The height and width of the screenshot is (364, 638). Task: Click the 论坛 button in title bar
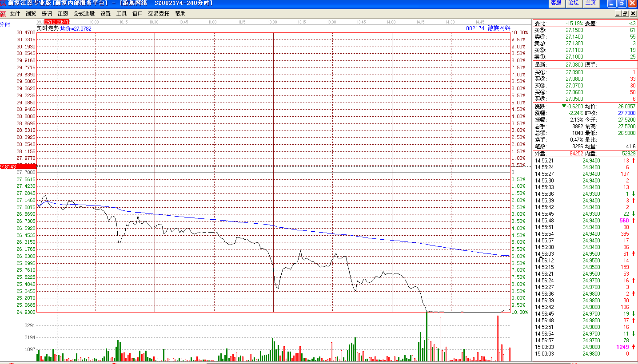pyautogui.click(x=573, y=3)
